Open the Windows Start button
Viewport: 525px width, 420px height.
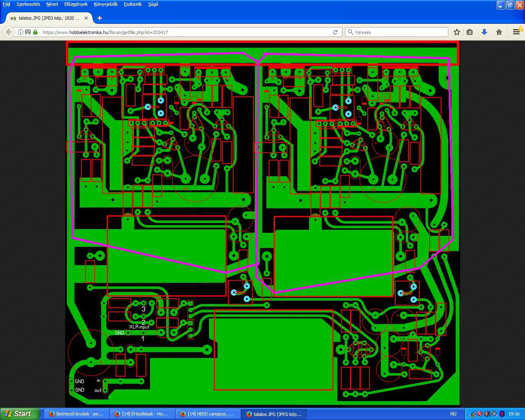click(20, 414)
